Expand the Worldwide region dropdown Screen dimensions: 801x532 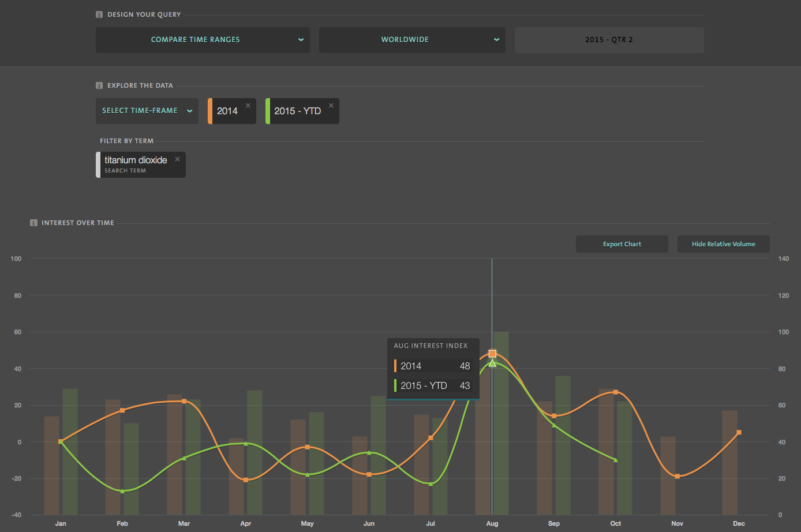(412, 40)
